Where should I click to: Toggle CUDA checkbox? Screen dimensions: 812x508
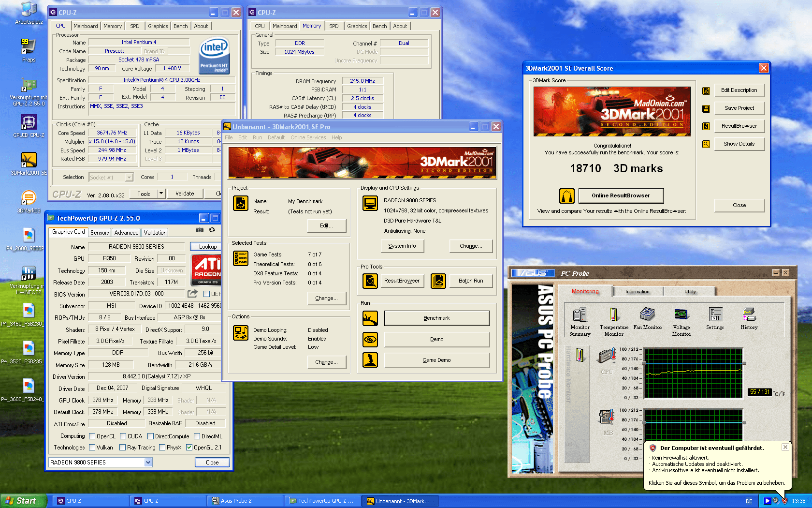tap(123, 436)
